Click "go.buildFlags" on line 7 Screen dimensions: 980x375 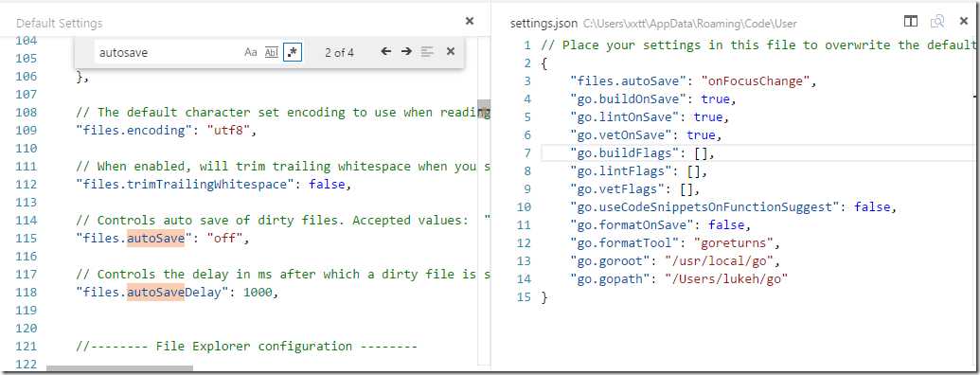(625, 153)
